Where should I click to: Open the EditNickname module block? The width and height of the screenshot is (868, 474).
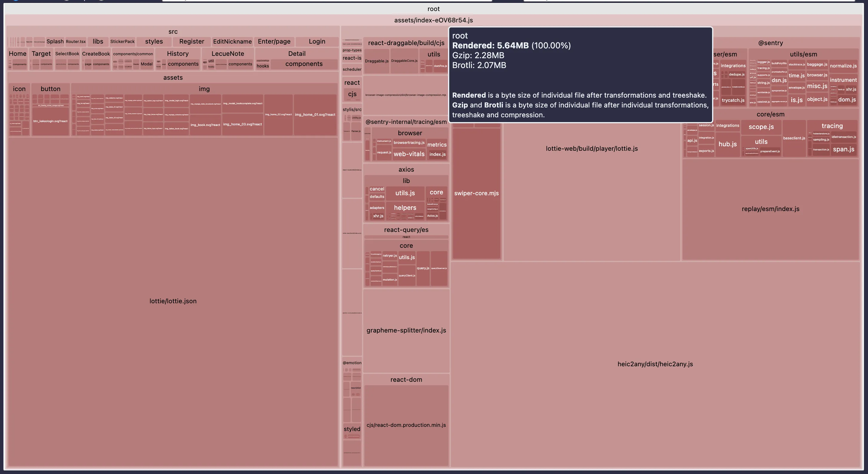pyautogui.click(x=232, y=41)
